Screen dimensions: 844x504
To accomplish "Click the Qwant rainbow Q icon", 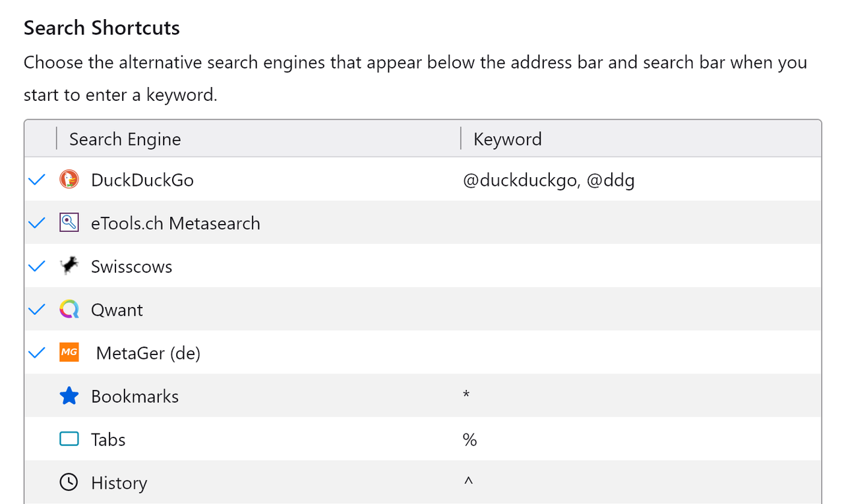I will click(69, 310).
